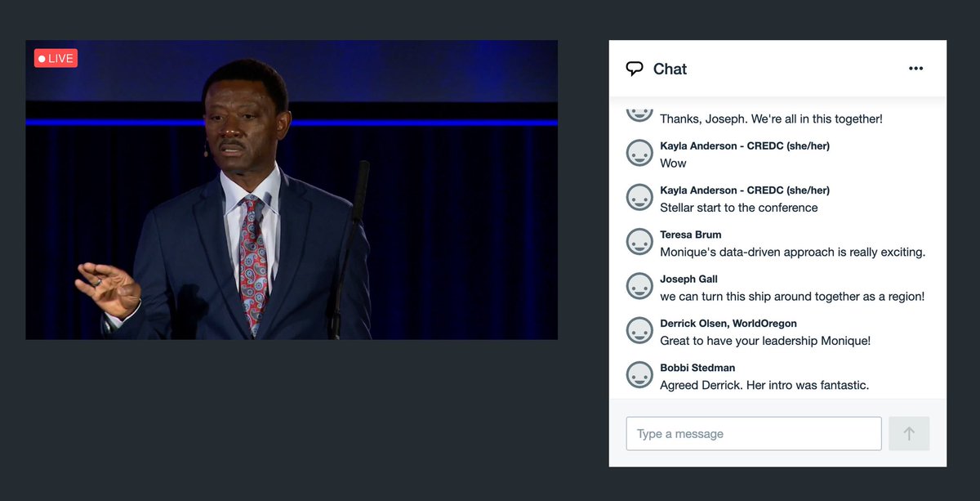Click message 'Monique's data-driven approach is really exciting.'
Image resolution: width=980 pixels, height=501 pixels.
(793, 252)
